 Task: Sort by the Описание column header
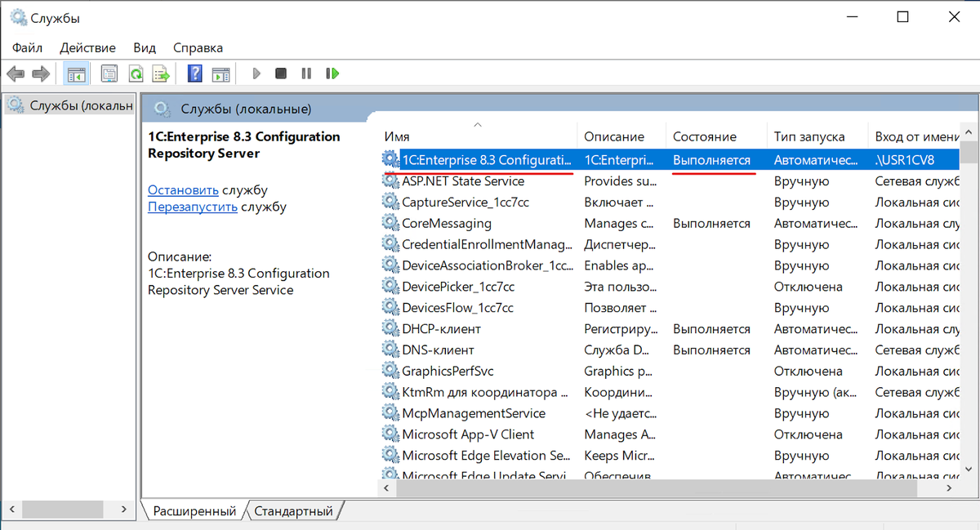coord(621,136)
